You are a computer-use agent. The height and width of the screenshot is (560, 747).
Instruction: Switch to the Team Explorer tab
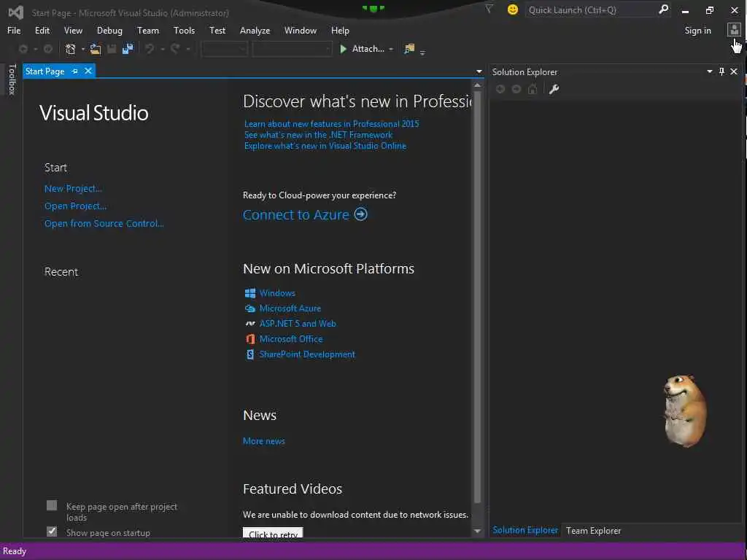(x=593, y=531)
